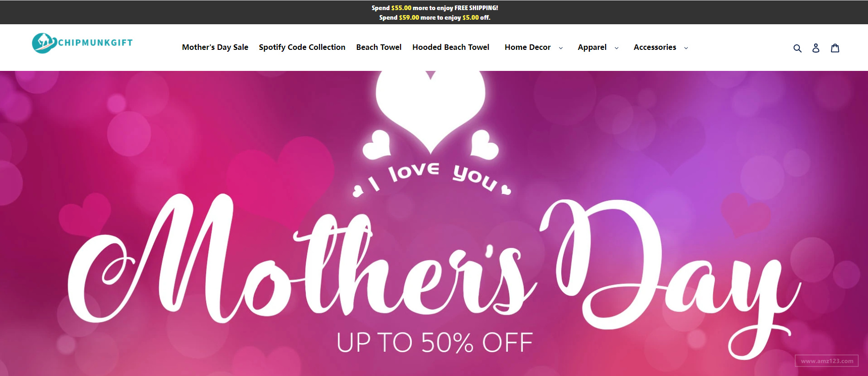This screenshot has width=868, height=376.
Task: Click the free shipping announcement bar
Action: [435, 8]
